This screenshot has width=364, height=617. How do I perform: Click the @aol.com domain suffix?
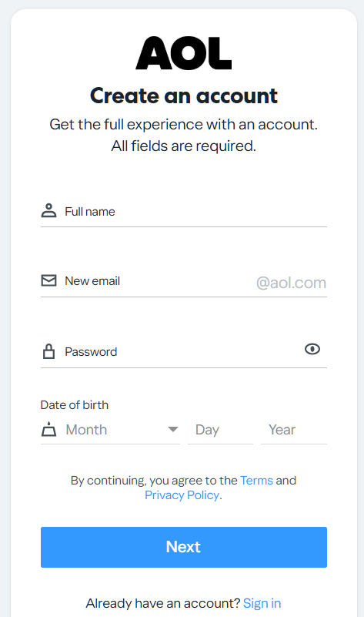tap(292, 283)
